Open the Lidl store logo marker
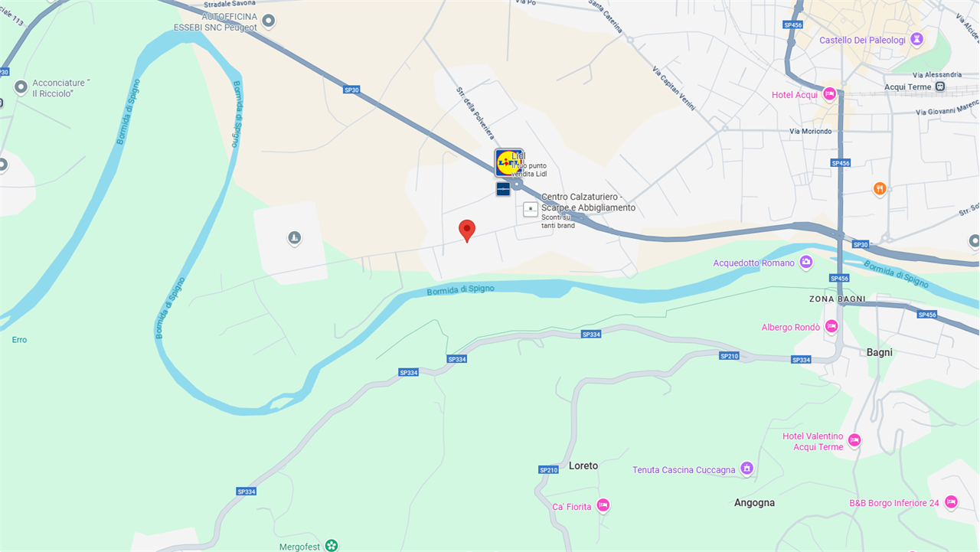This screenshot has height=552, width=980. point(508,162)
